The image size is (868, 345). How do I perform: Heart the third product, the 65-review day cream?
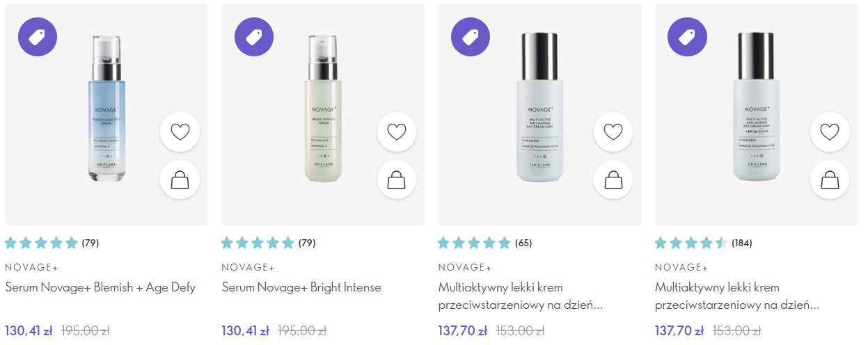(x=613, y=131)
